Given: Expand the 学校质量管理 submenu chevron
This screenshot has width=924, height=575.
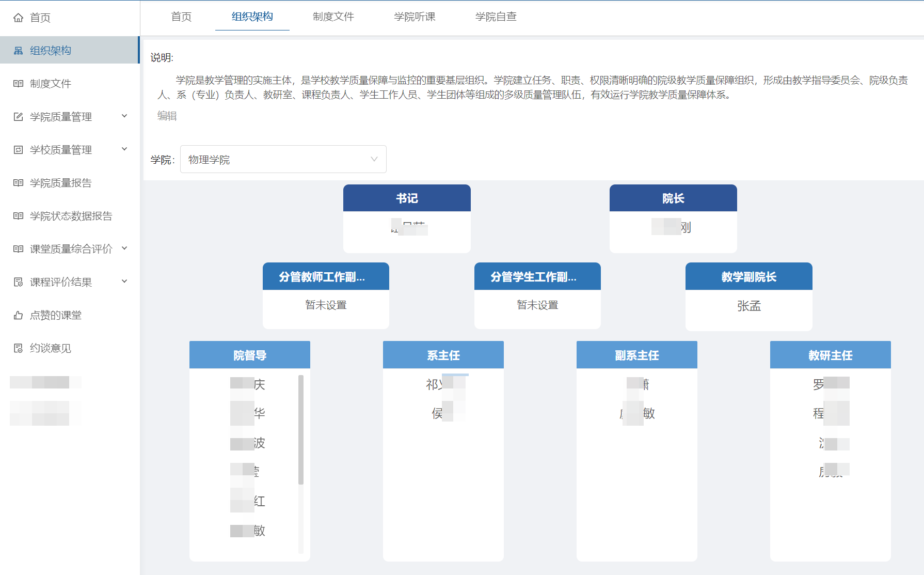Looking at the screenshot, I should coord(124,149).
